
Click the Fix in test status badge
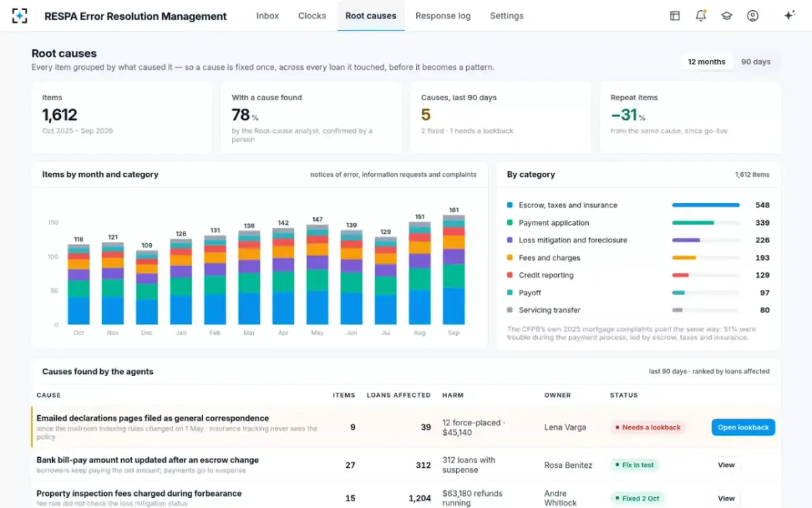click(x=635, y=465)
